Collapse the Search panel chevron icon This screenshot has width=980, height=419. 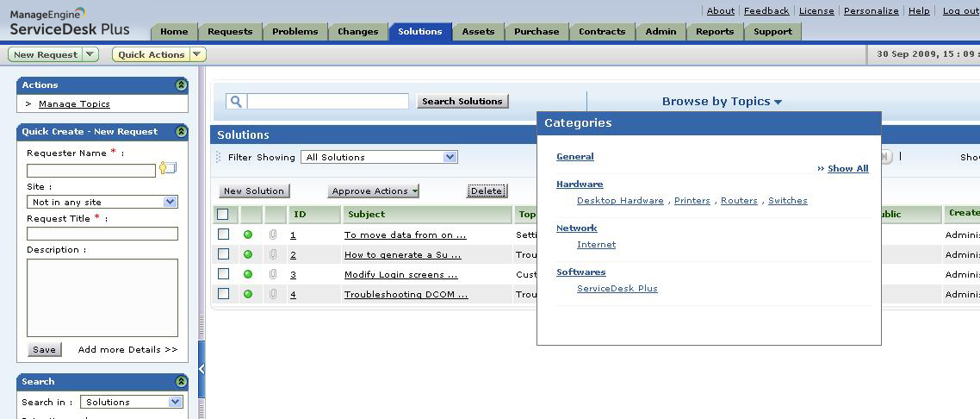(181, 381)
